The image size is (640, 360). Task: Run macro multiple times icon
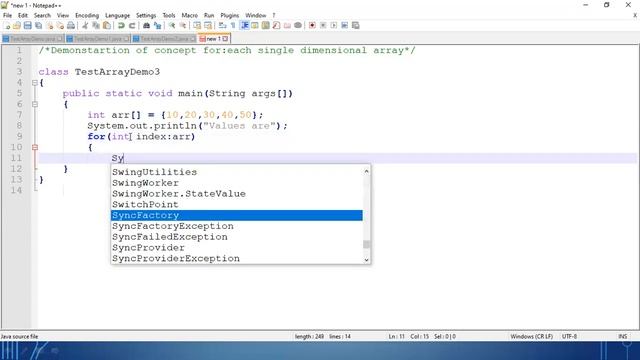click(344, 25)
